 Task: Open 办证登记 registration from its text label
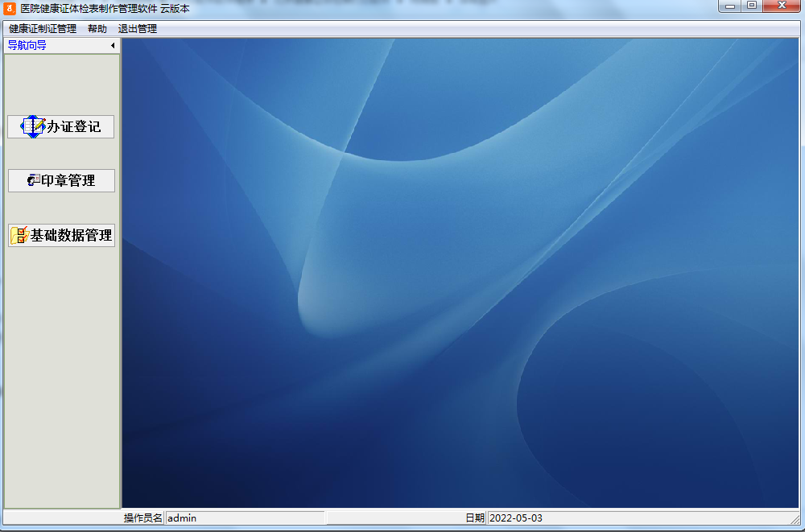coord(74,127)
